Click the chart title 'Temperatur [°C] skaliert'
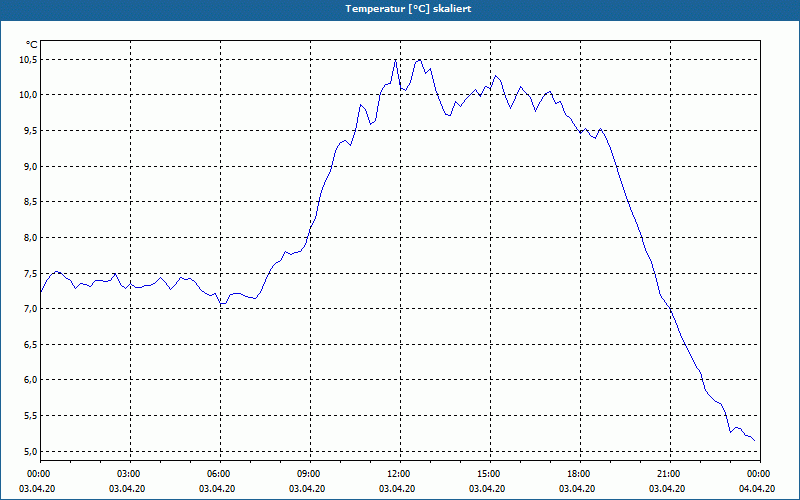Screen dimensions: 800x500 (x=408, y=9)
